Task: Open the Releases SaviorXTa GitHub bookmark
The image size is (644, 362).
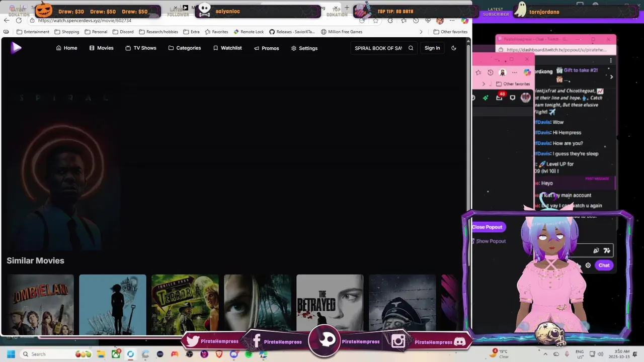Action: click(292, 32)
